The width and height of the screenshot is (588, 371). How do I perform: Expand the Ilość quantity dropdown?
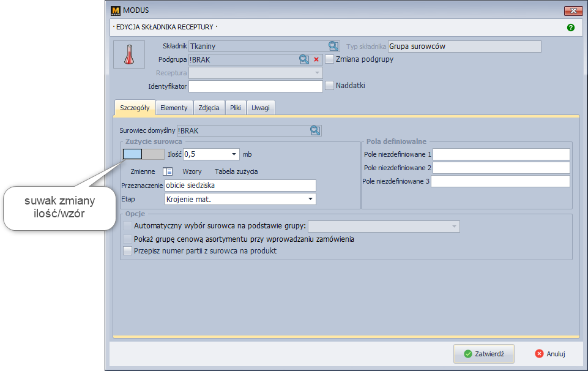click(x=234, y=154)
